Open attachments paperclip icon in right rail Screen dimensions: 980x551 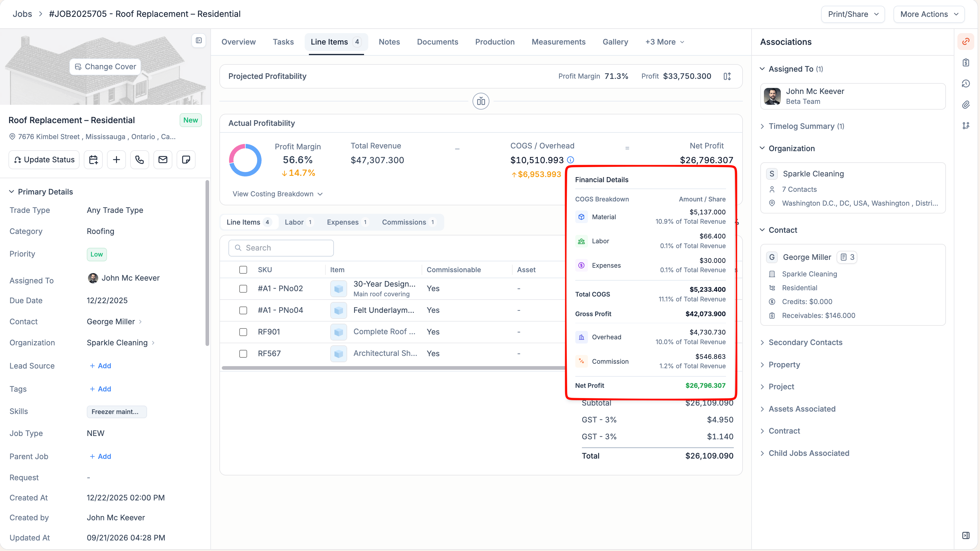tap(966, 104)
